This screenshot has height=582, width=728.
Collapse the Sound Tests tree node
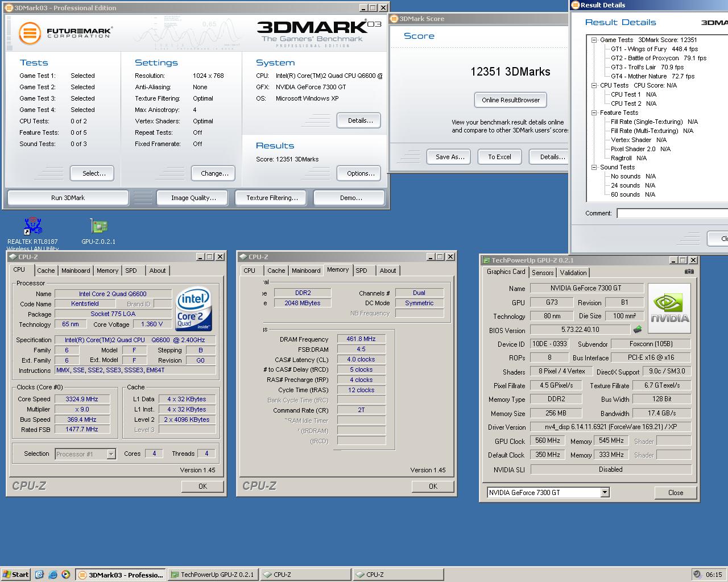pos(594,167)
